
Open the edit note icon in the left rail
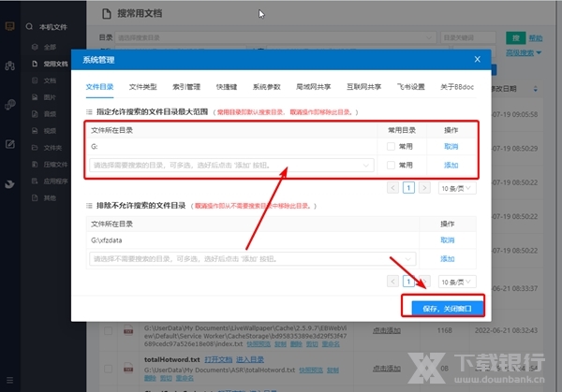tap(9, 144)
